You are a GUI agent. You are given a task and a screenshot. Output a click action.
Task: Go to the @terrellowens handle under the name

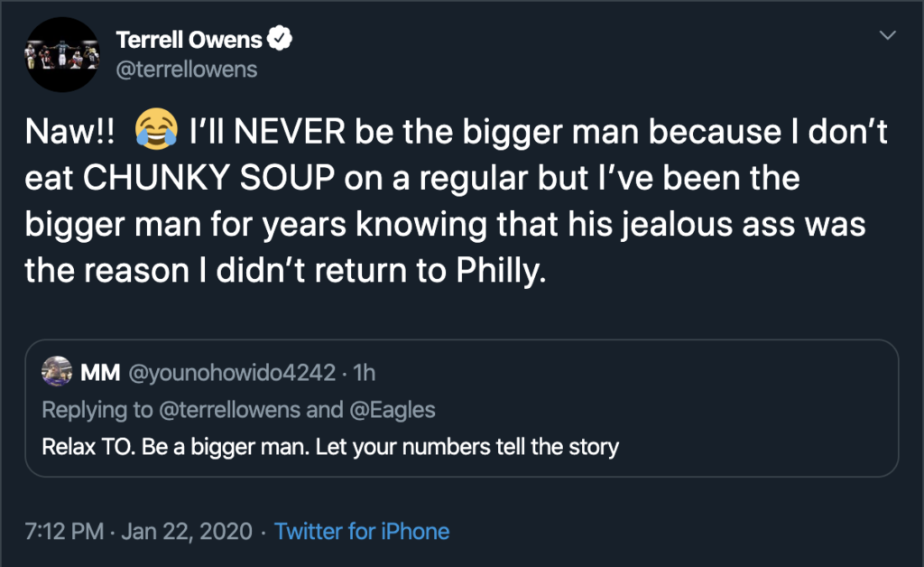187,70
